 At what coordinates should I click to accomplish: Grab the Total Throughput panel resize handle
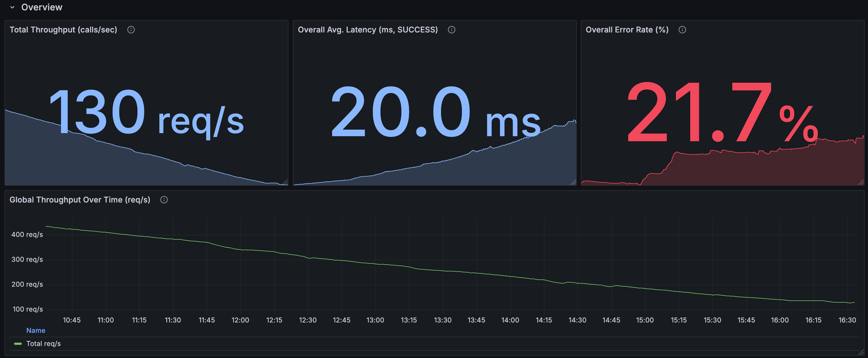[x=285, y=182]
